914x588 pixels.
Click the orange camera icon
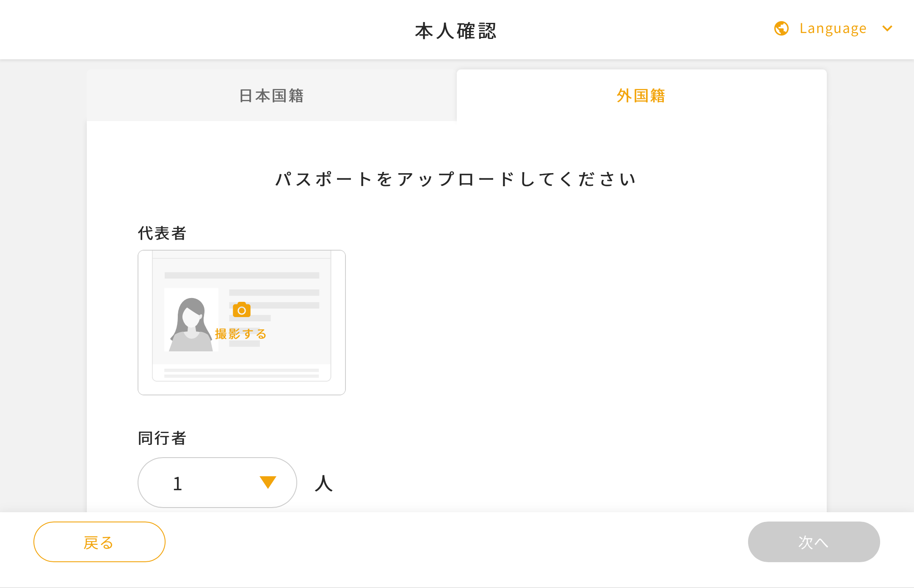pos(242,310)
